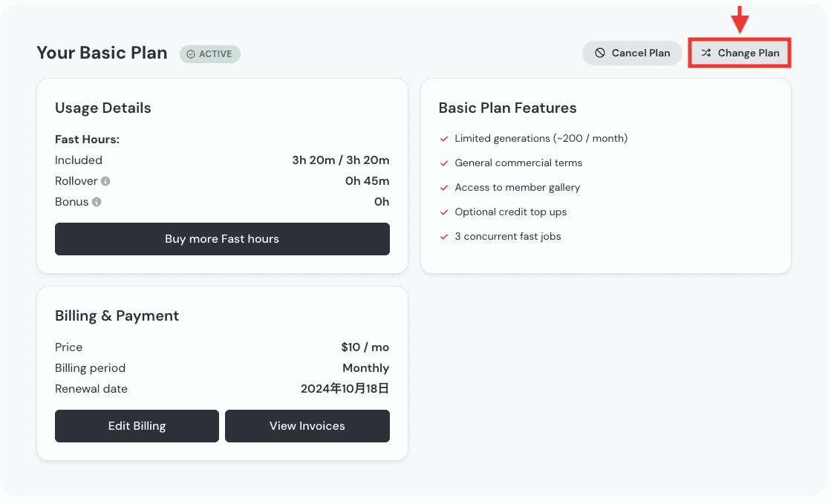Click the info icon beside Rollover

click(x=106, y=181)
